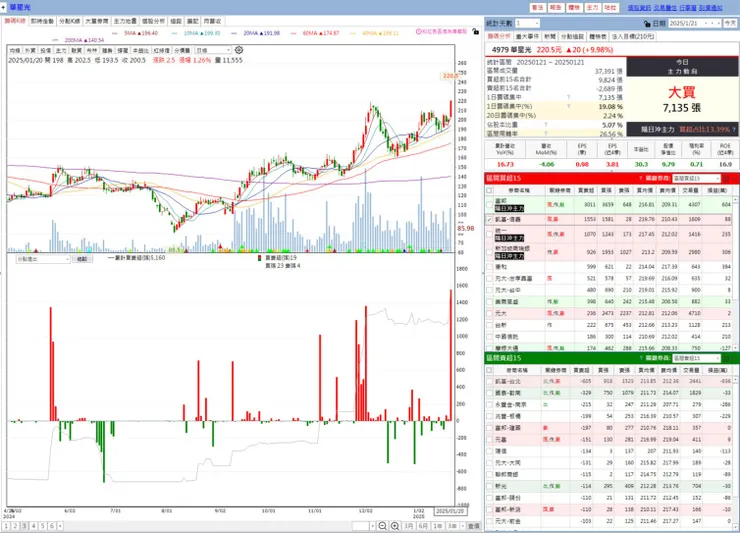Click the 20MA legend color line

(235, 34)
